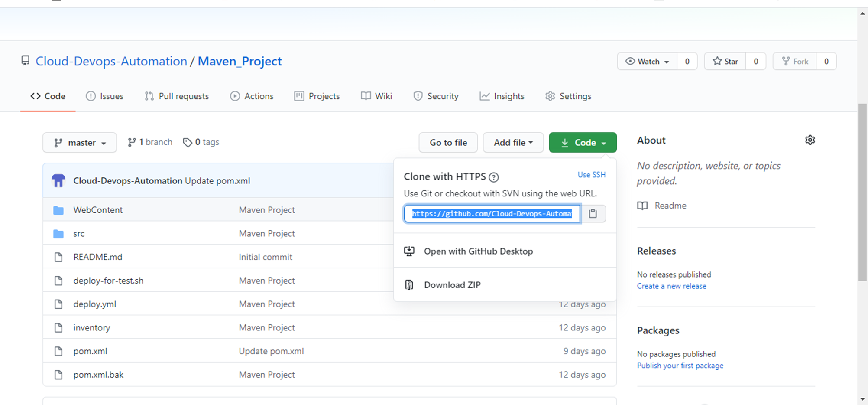Copy the clone URL to clipboard

point(593,213)
